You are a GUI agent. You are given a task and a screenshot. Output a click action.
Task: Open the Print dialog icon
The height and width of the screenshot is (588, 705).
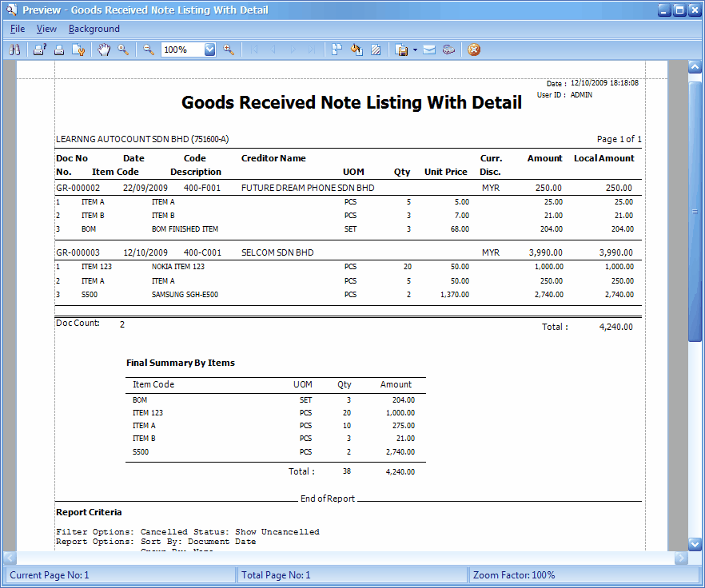[39, 50]
